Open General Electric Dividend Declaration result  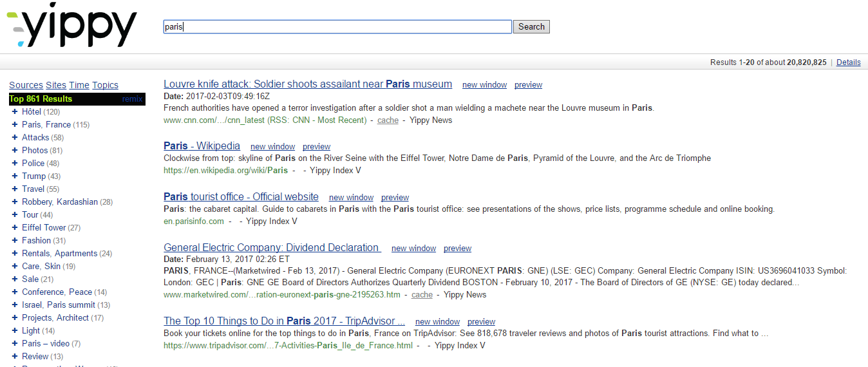[x=272, y=248]
